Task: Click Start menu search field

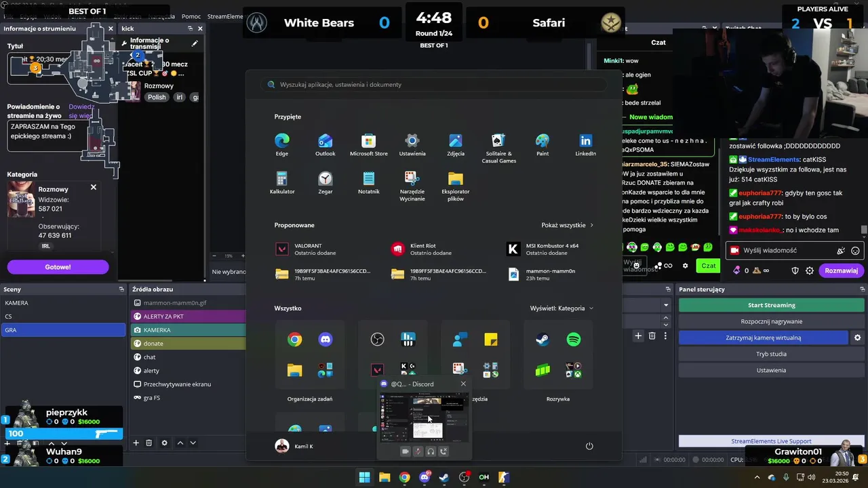Action: (434, 85)
